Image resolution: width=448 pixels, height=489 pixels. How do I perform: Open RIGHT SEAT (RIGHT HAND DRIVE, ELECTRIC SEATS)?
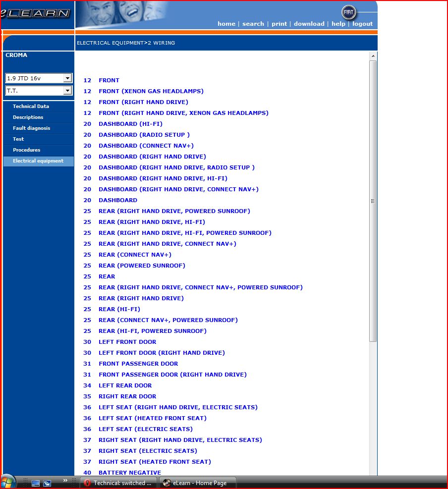(x=180, y=440)
